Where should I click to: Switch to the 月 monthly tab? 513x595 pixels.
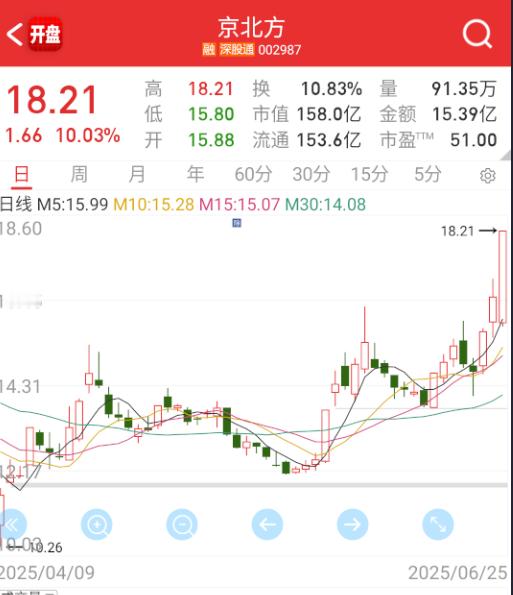(137, 175)
